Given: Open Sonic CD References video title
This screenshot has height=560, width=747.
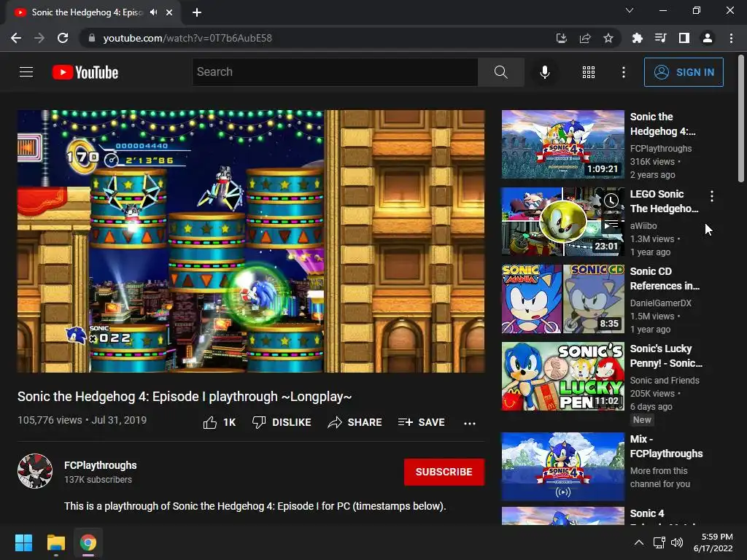Looking at the screenshot, I should coord(665,279).
